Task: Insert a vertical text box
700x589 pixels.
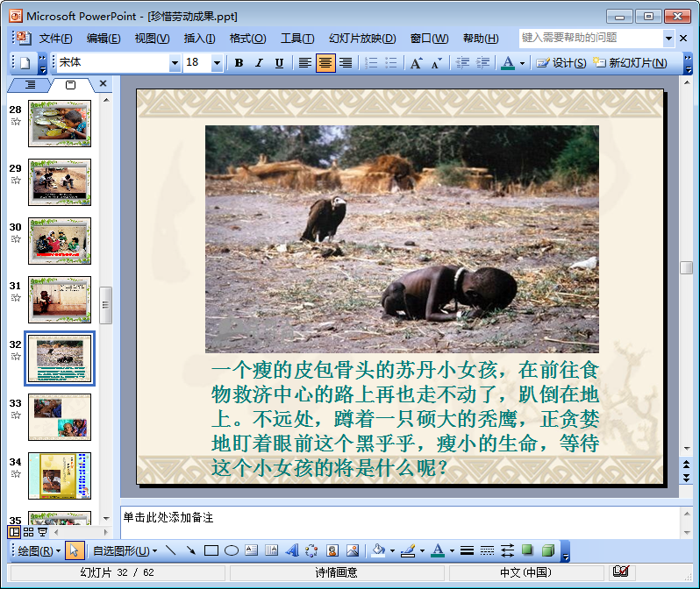Action: pyautogui.click(x=271, y=550)
